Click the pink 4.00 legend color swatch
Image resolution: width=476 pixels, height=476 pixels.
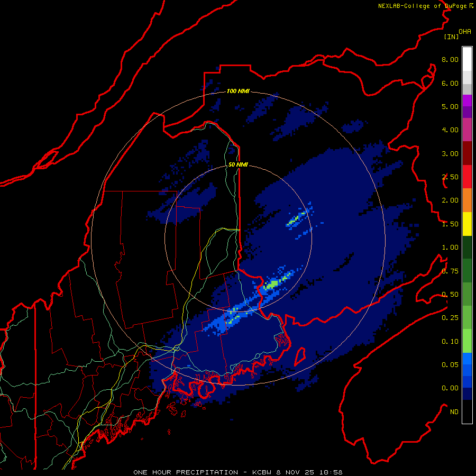point(467,130)
